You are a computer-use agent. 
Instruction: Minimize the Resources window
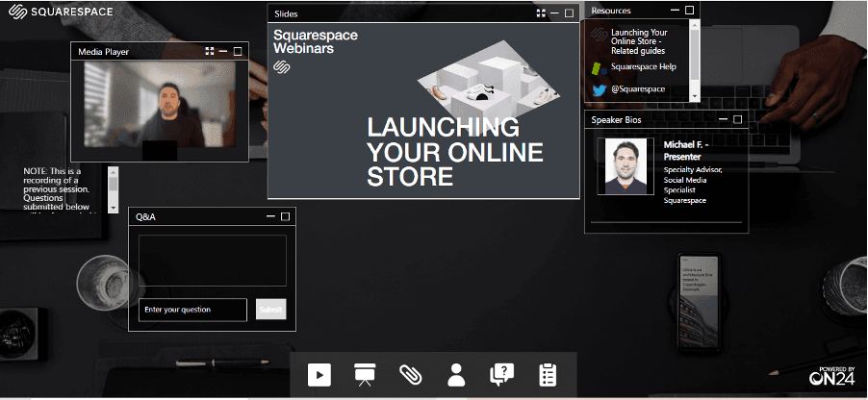675,10
